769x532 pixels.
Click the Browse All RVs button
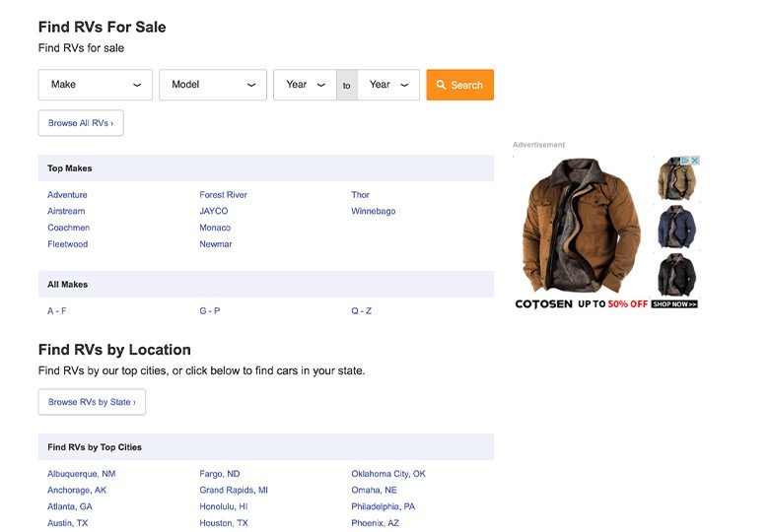click(x=81, y=123)
